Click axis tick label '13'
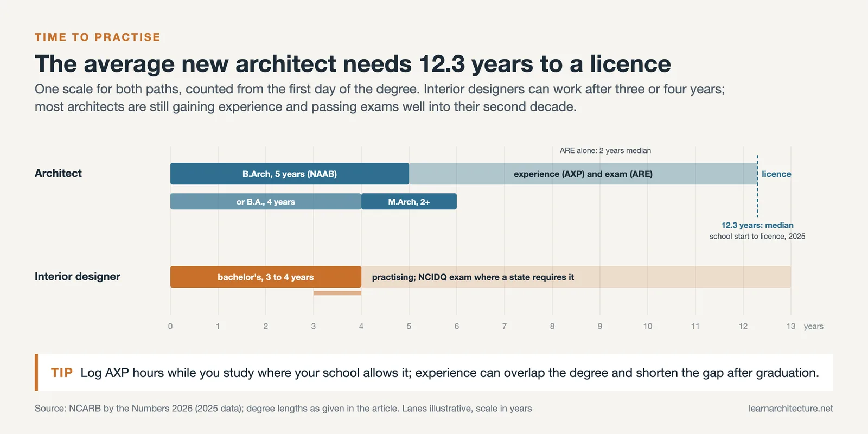This screenshot has width=868, height=434. 791,326
